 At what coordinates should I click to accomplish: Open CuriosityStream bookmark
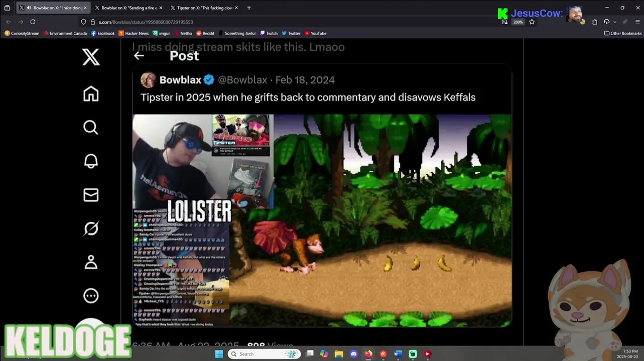22,34
